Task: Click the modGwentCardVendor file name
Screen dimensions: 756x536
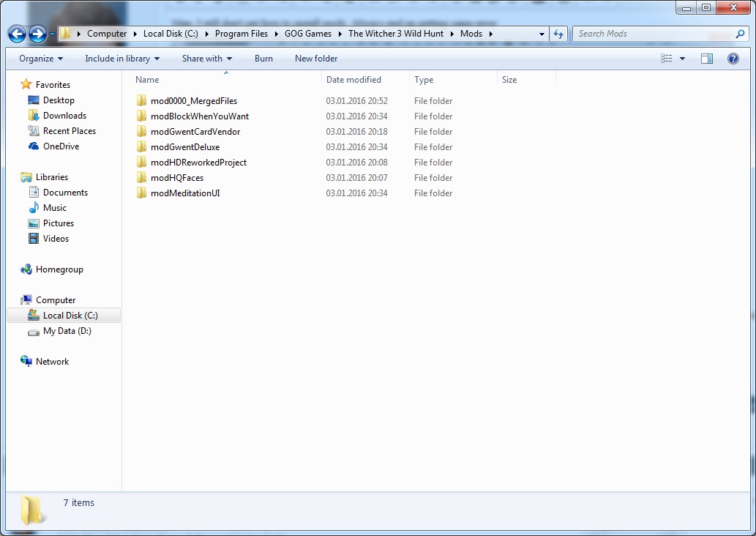Action: pos(195,132)
